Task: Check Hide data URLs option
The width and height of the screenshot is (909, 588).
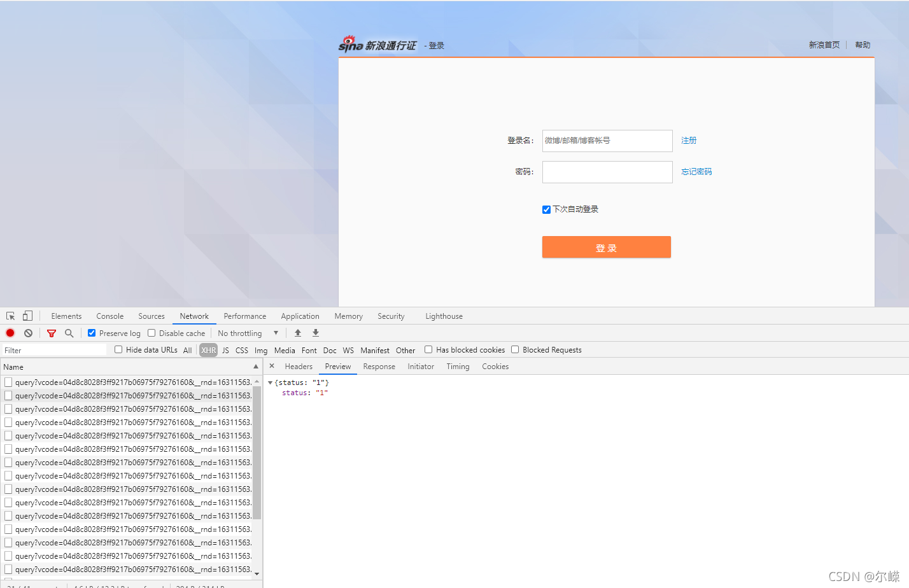Action: 118,349
